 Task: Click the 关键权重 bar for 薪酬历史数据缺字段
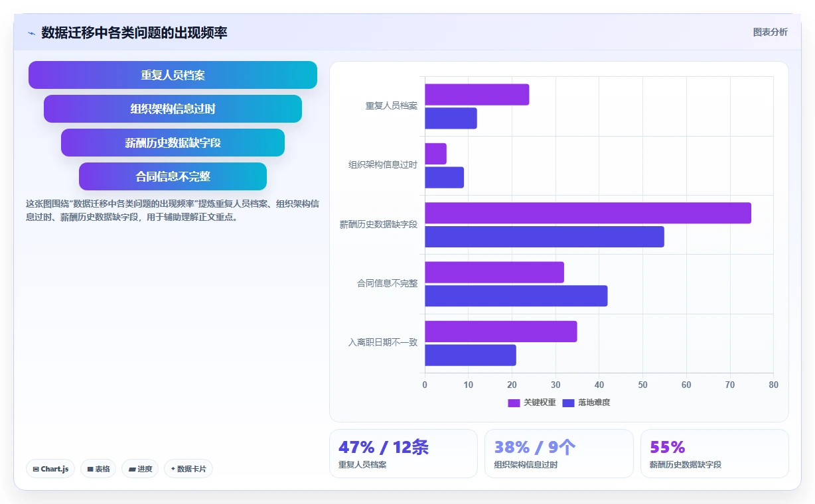[588, 213]
